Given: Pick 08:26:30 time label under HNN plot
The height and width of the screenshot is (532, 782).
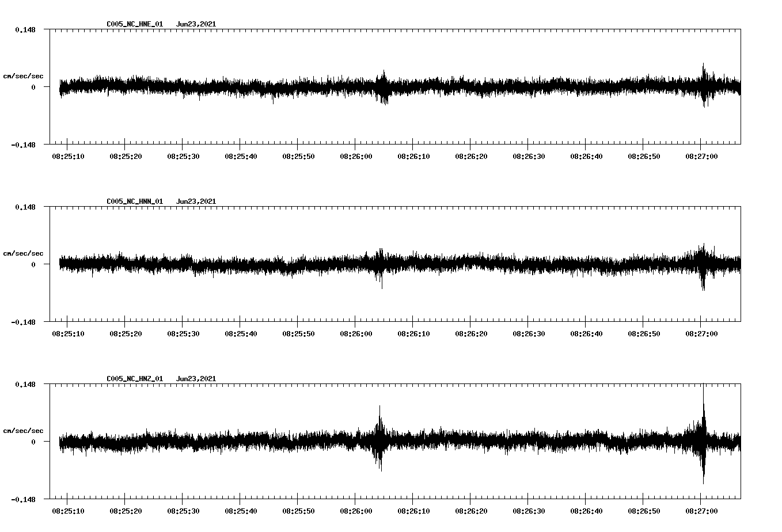Looking at the screenshot, I should click(x=529, y=333).
